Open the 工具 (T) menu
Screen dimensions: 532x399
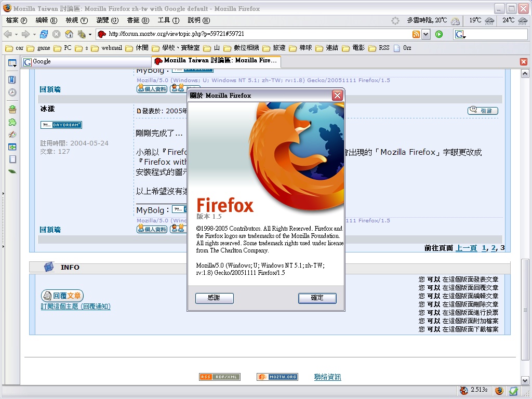(168, 20)
